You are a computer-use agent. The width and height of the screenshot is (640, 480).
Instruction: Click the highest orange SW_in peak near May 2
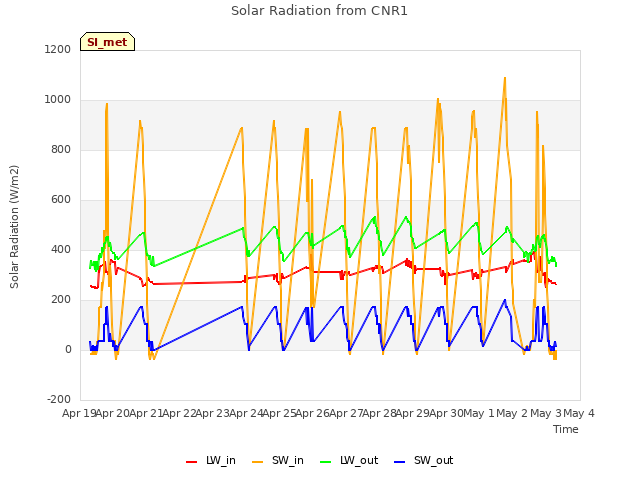point(505,78)
